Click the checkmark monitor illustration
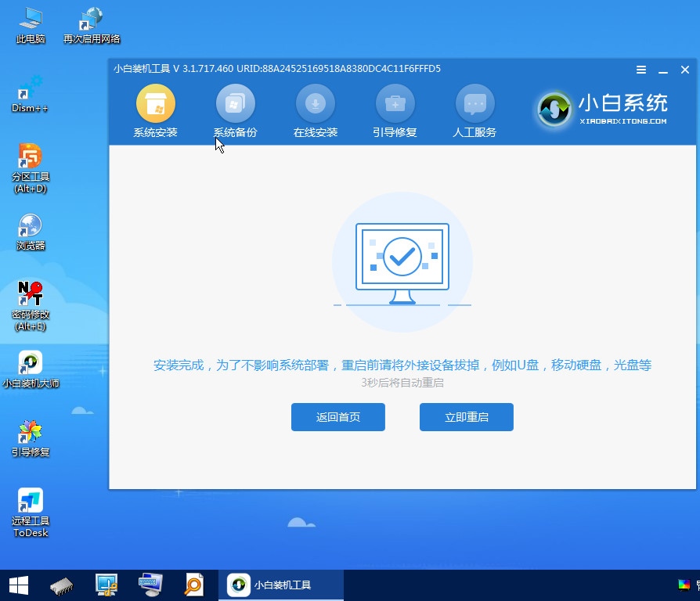 pyautogui.click(x=402, y=262)
